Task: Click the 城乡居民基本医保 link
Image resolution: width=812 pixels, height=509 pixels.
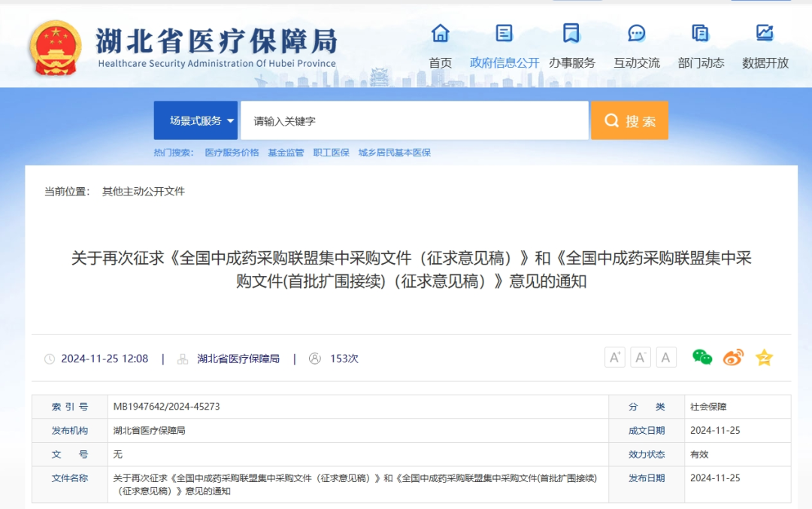Action: tap(395, 153)
